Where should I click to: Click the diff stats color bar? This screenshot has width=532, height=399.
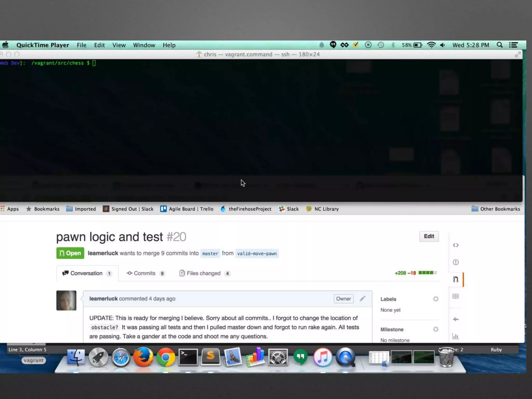tap(428, 273)
